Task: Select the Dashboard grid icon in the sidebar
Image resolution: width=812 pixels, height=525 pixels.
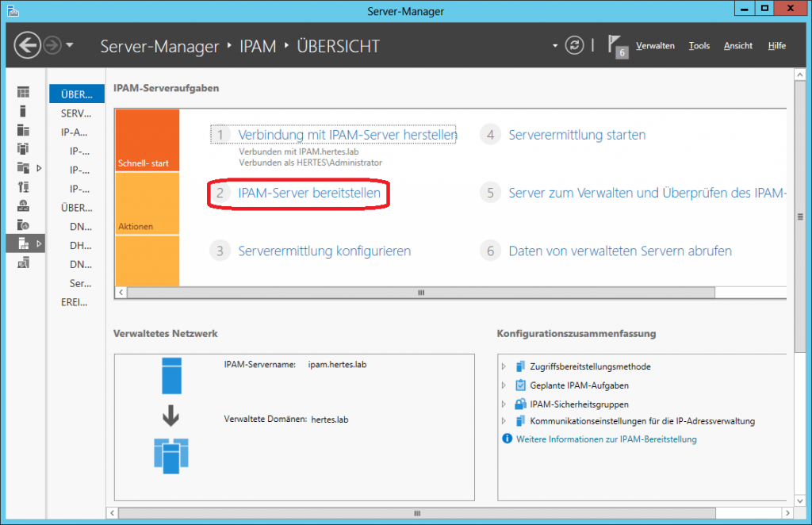Action: click(24, 93)
